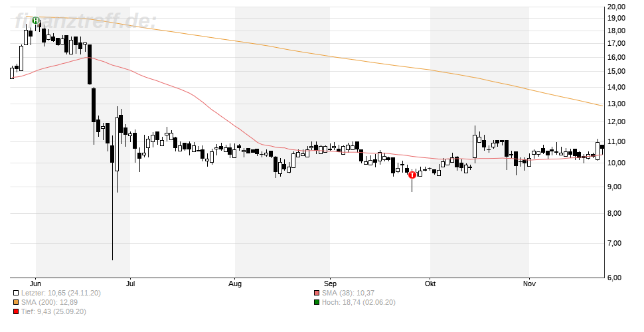The width and height of the screenshot is (644, 332).
Task: Select the text 'SMA (200): 12,89'
Action: coord(49,302)
